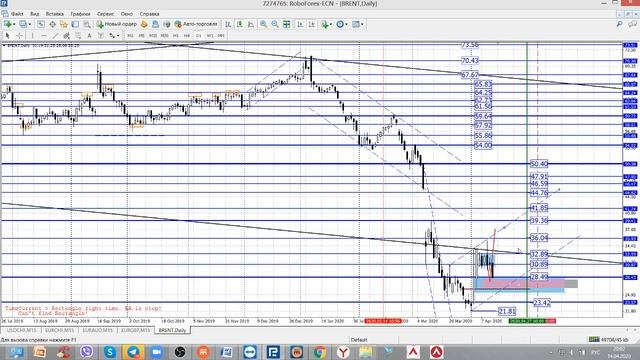Select the Vertical Line tool
Image resolution: width=640 pixels, height=360 pixels.
(x=33, y=36)
